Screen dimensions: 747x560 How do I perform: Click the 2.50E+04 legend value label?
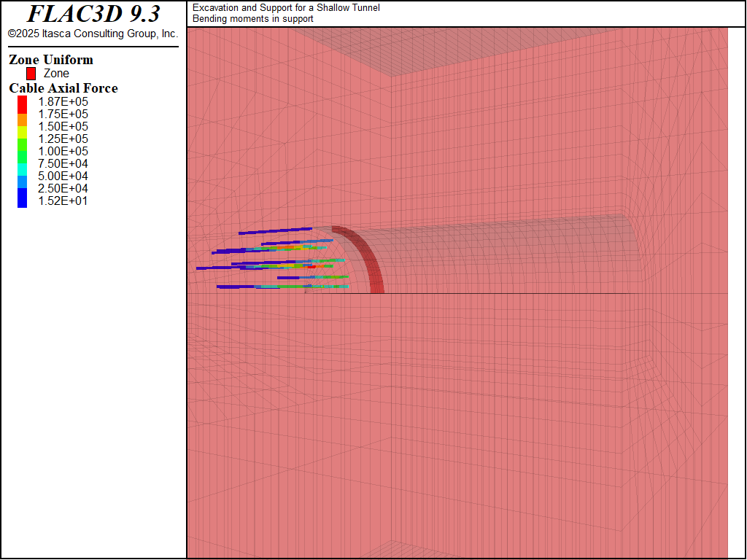click(x=63, y=188)
